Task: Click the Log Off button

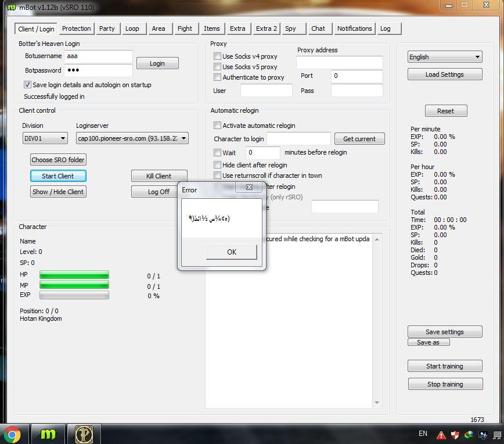Action: [155, 192]
